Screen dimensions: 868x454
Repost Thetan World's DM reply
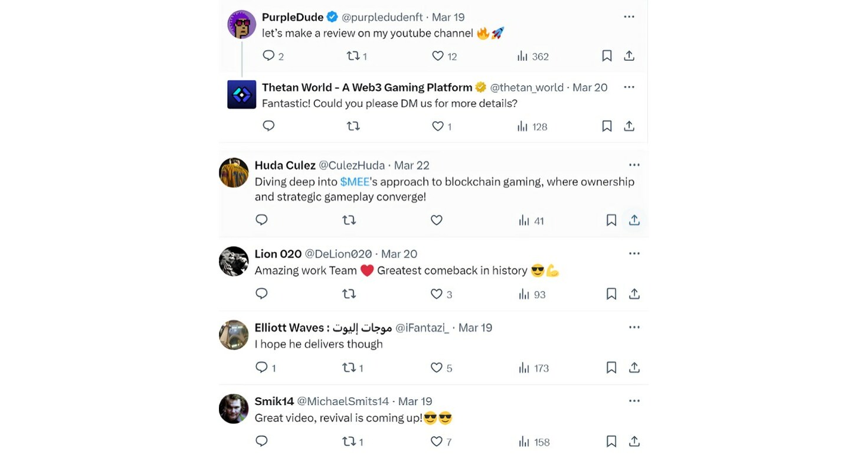353,126
